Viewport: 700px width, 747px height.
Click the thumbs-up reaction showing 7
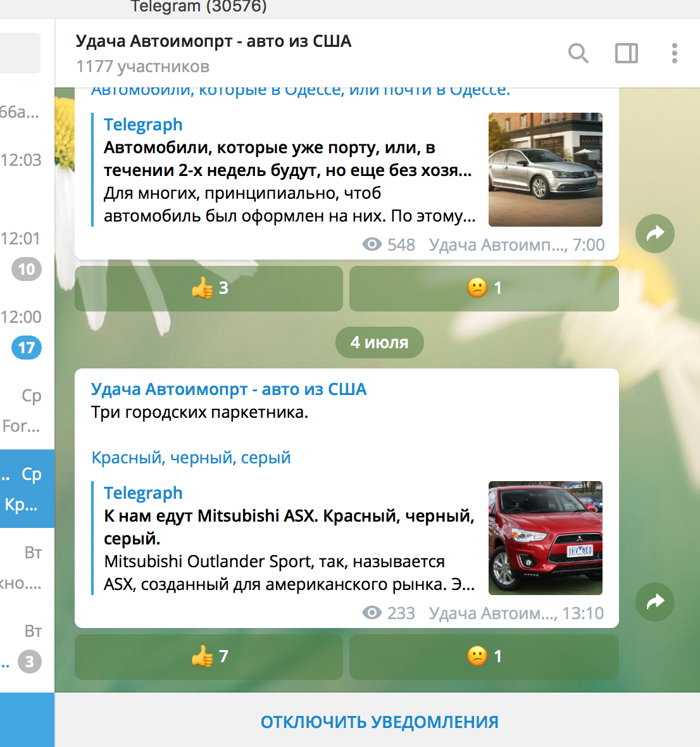point(209,656)
